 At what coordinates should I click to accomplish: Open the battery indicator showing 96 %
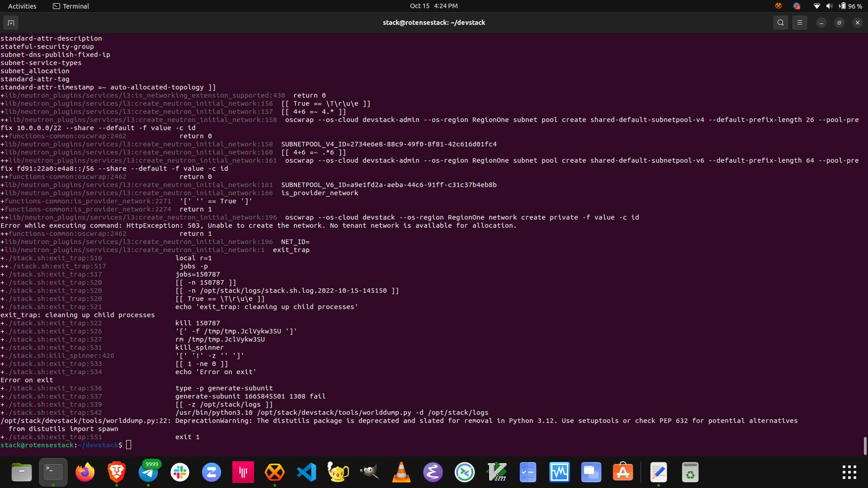[850, 6]
